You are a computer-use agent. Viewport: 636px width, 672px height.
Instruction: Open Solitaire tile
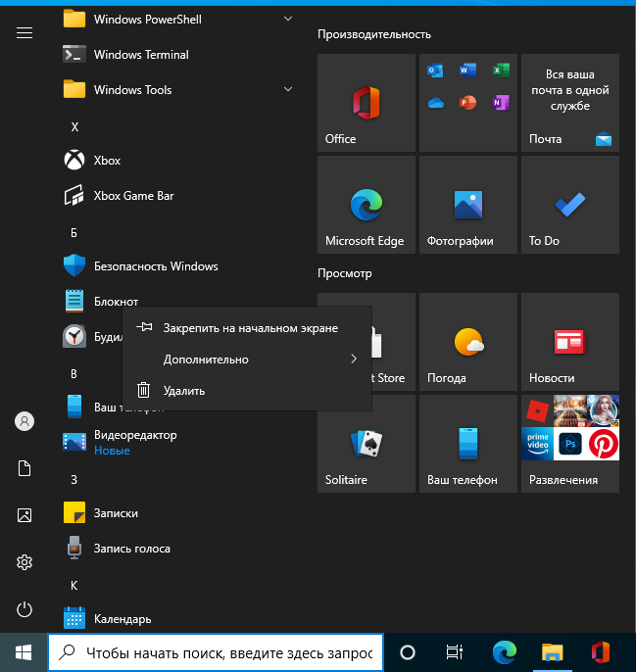pos(367,444)
